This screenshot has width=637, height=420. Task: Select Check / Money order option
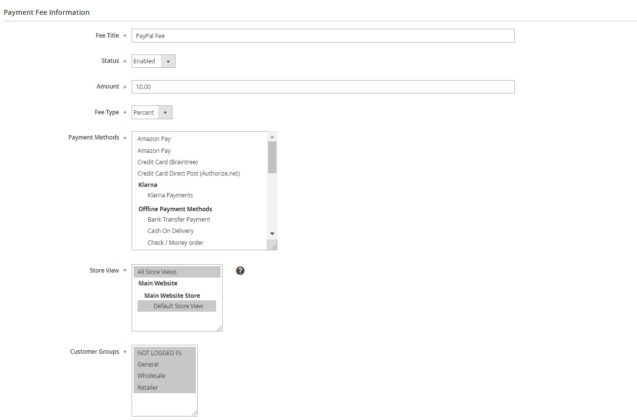[175, 242]
